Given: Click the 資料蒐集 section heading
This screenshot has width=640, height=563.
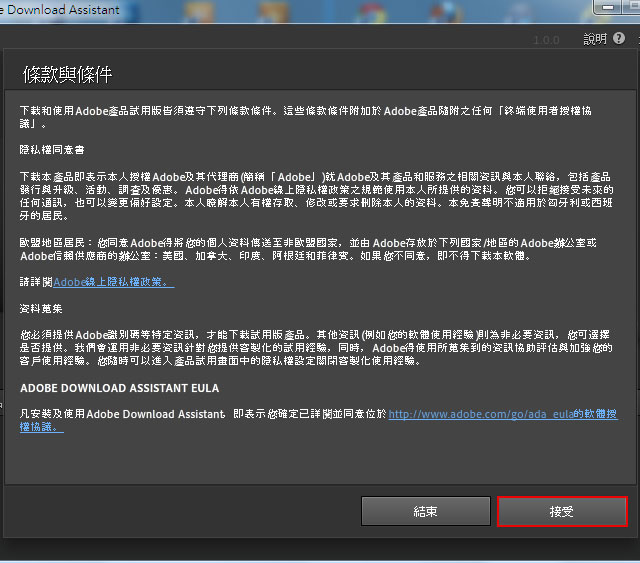Looking at the screenshot, I should coord(41,309).
